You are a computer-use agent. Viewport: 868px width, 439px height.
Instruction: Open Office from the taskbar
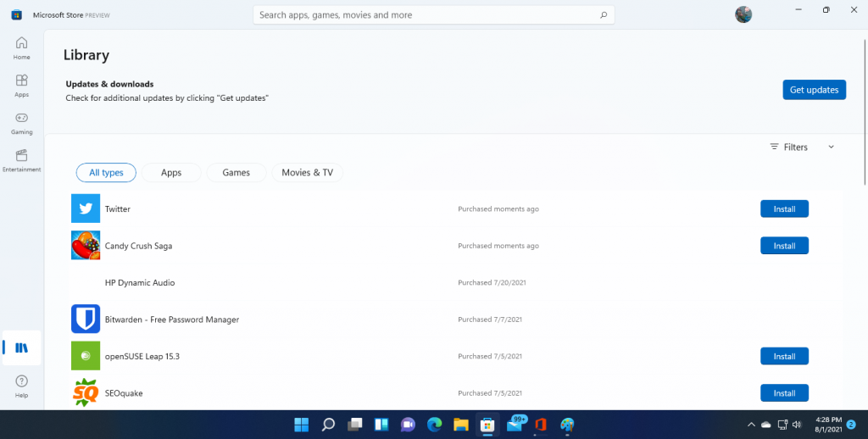coord(541,425)
